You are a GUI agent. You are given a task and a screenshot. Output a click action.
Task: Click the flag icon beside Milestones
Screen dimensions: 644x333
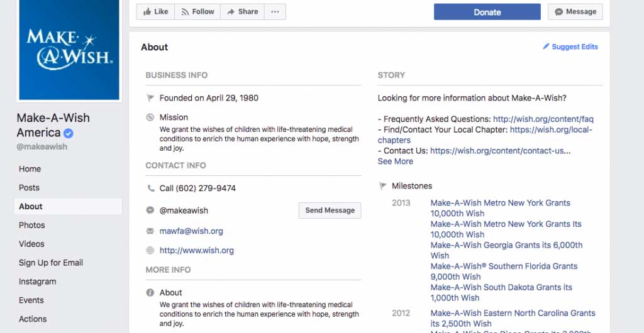[x=382, y=186]
